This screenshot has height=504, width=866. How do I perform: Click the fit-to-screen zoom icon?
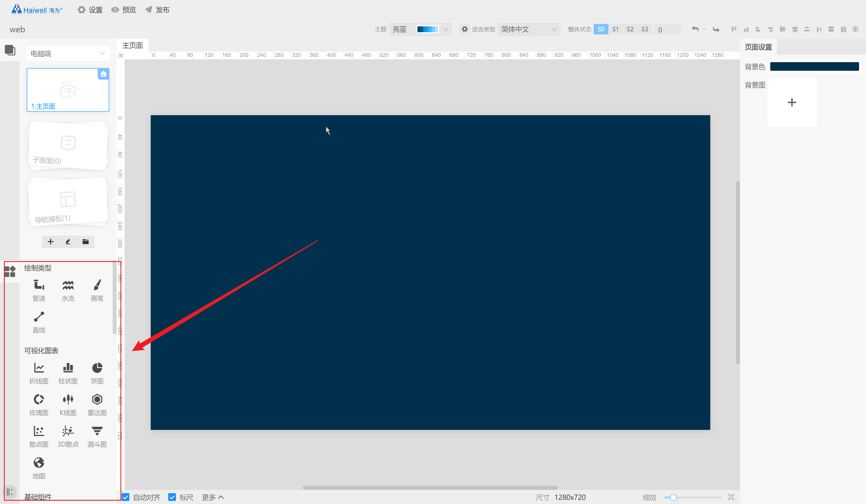731,497
